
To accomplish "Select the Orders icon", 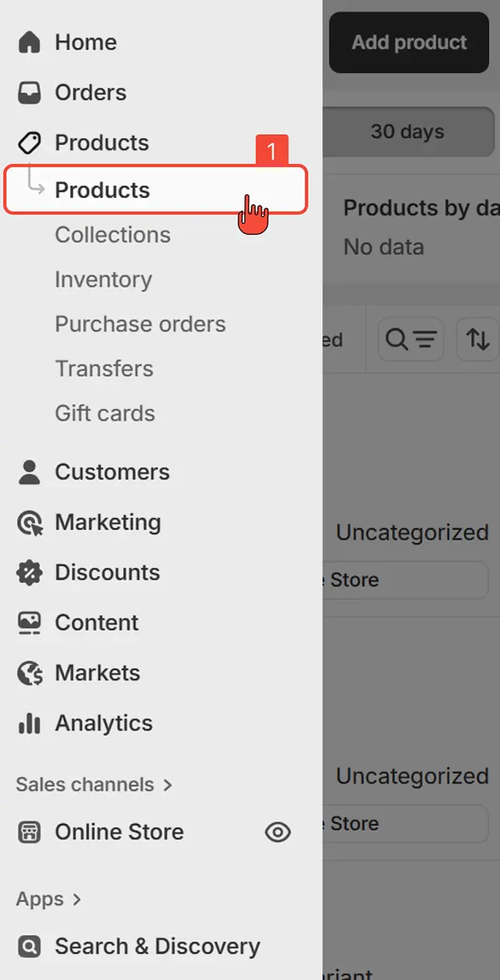I will point(28,92).
